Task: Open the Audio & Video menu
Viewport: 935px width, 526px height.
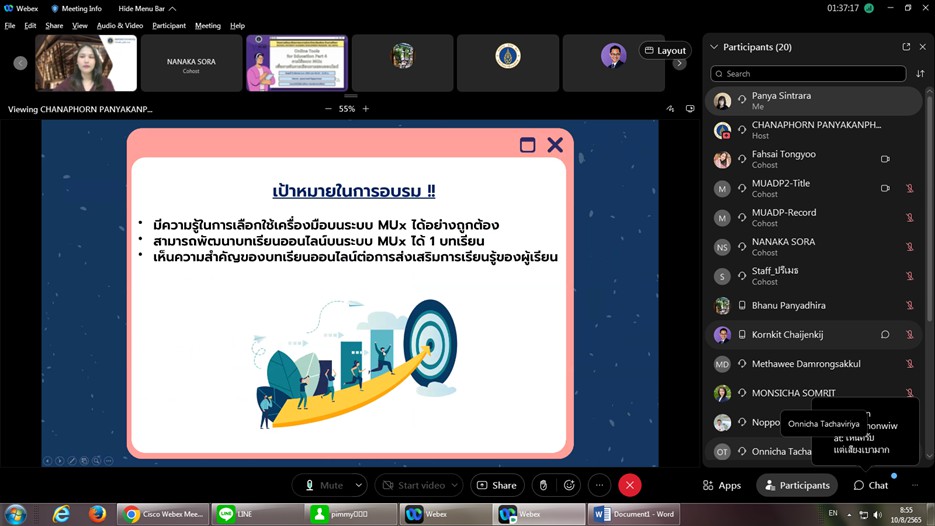Action: [x=119, y=26]
